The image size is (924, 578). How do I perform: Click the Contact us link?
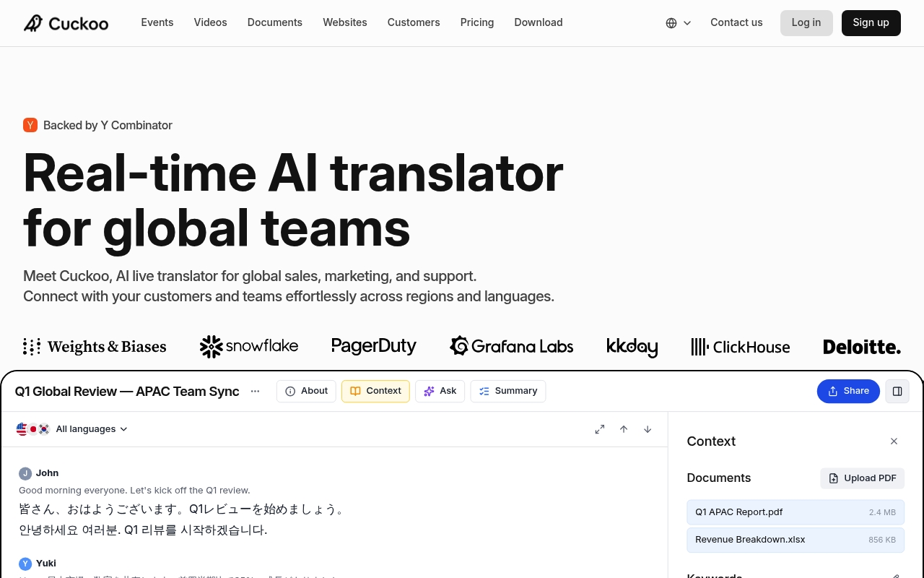coord(736,22)
